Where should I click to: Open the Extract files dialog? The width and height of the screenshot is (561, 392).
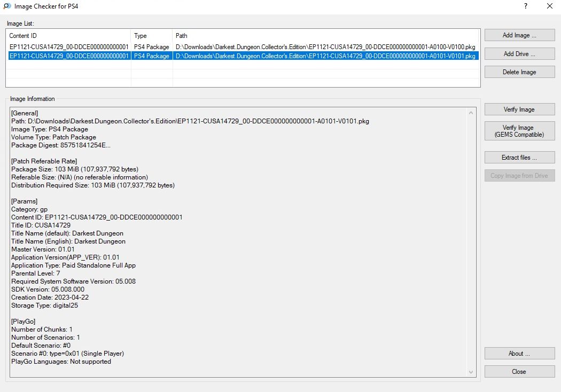[x=519, y=158]
